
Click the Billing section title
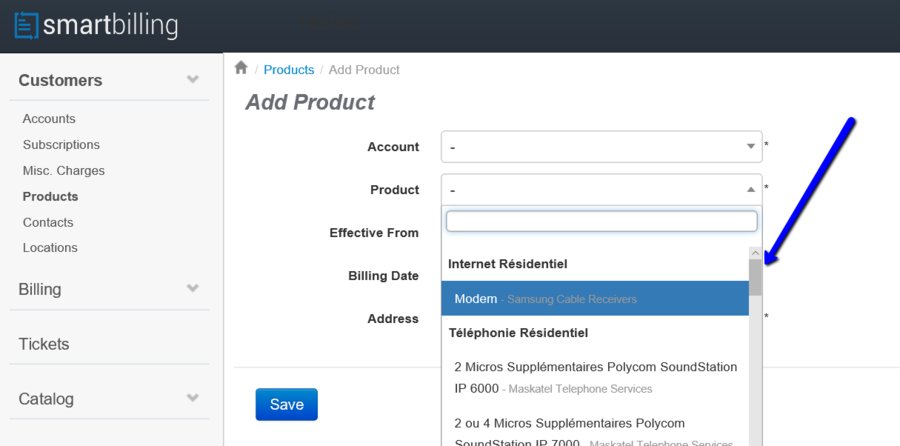coord(40,289)
